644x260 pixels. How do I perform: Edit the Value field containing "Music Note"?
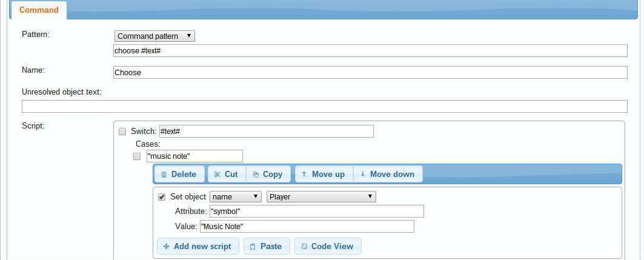coord(306,227)
